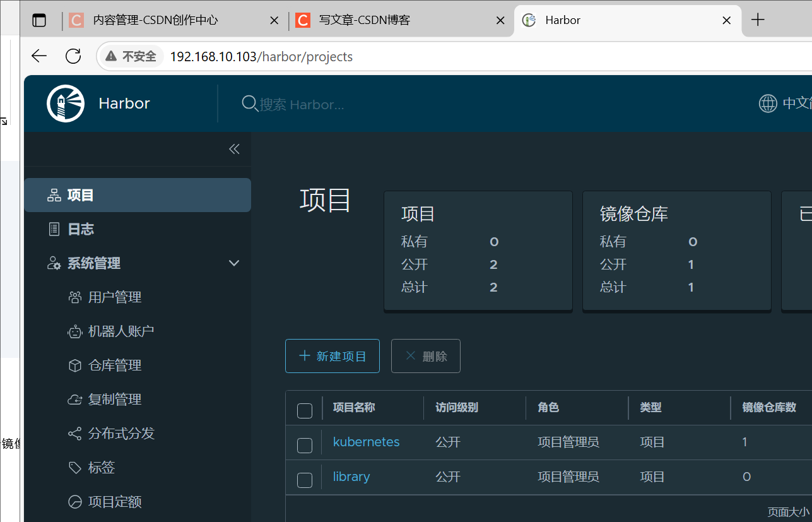Click the 日志 sidebar icon

54,229
